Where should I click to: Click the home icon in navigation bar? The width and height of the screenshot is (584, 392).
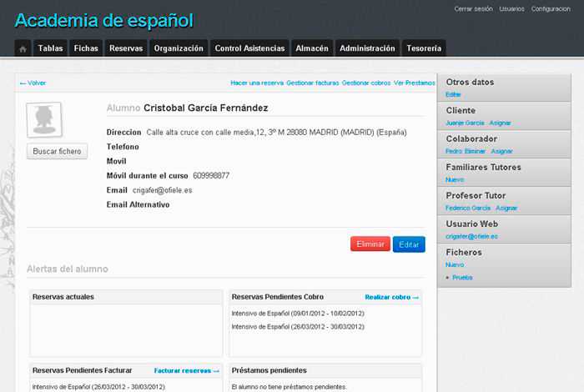(x=23, y=48)
